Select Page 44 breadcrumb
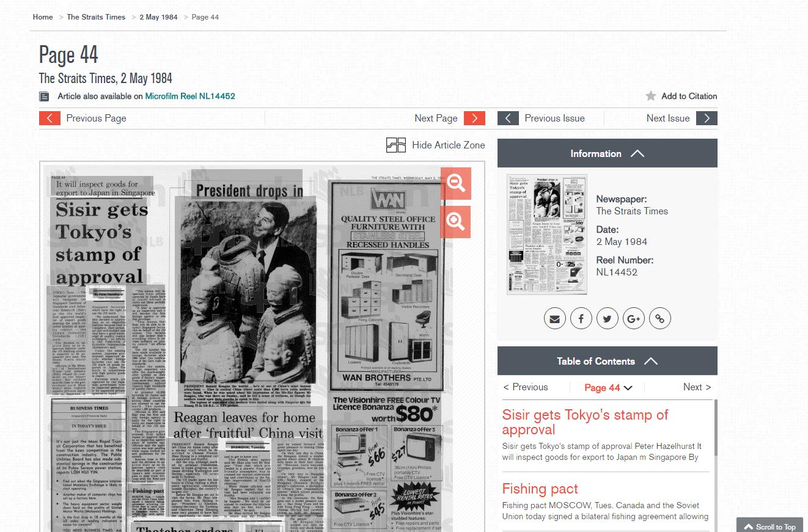This screenshot has height=532, width=808. point(205,17)
